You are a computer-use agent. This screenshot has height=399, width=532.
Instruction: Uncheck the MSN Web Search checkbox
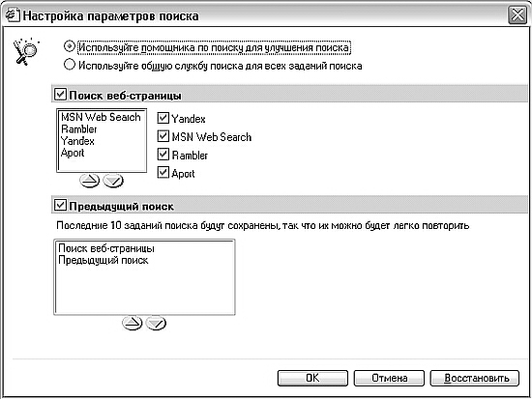163,136
